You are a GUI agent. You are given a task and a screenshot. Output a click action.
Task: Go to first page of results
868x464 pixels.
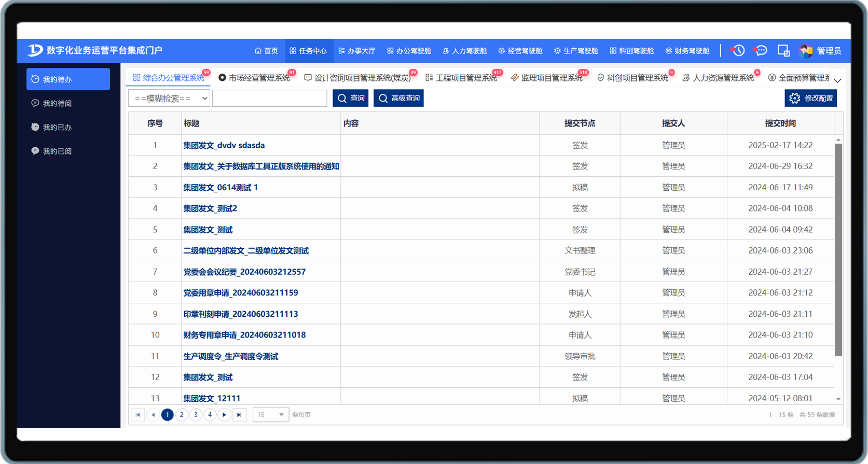[x=137, y=415]
